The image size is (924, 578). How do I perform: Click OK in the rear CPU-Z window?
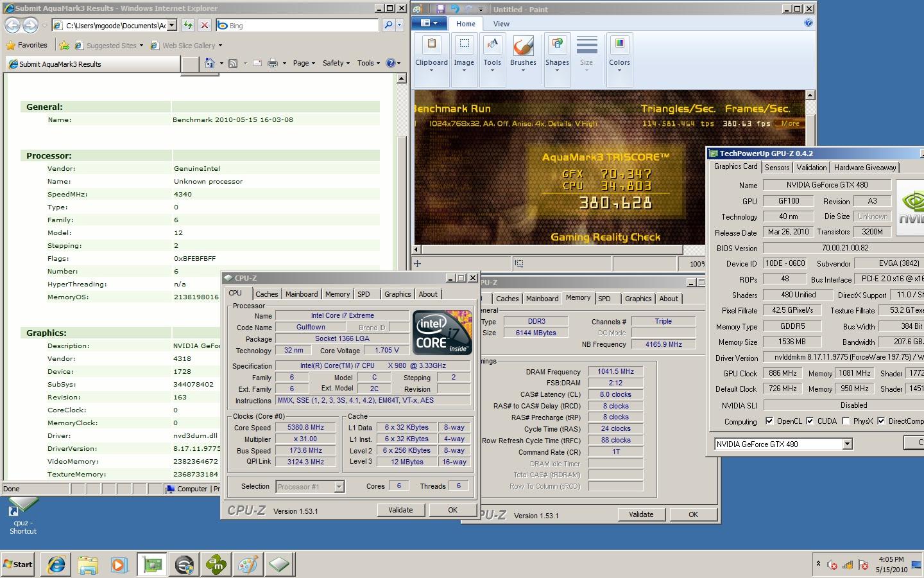pos(693,514)
